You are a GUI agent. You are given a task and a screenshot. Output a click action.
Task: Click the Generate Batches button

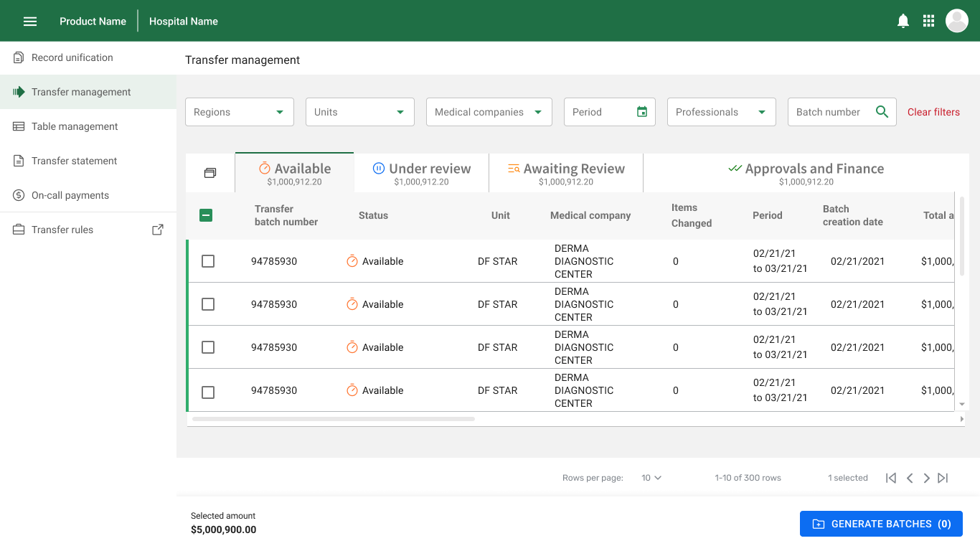881,524
